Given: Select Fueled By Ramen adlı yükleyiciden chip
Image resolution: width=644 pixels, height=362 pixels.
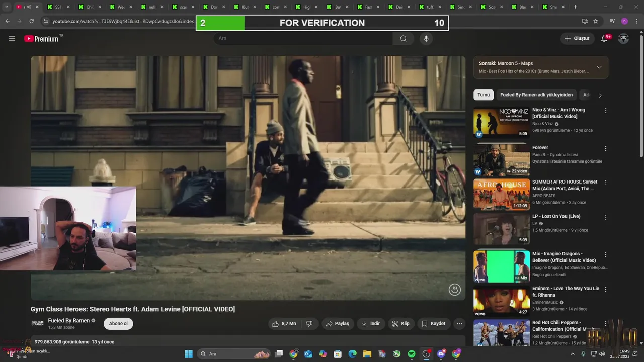Looking at the screenshot, I should [536, 95].
